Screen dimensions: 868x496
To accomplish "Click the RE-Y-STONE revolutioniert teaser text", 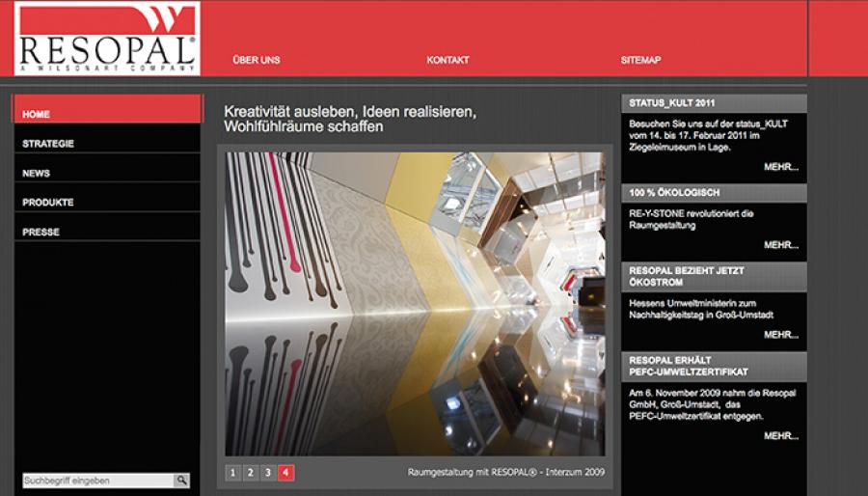I will (691, 219).
